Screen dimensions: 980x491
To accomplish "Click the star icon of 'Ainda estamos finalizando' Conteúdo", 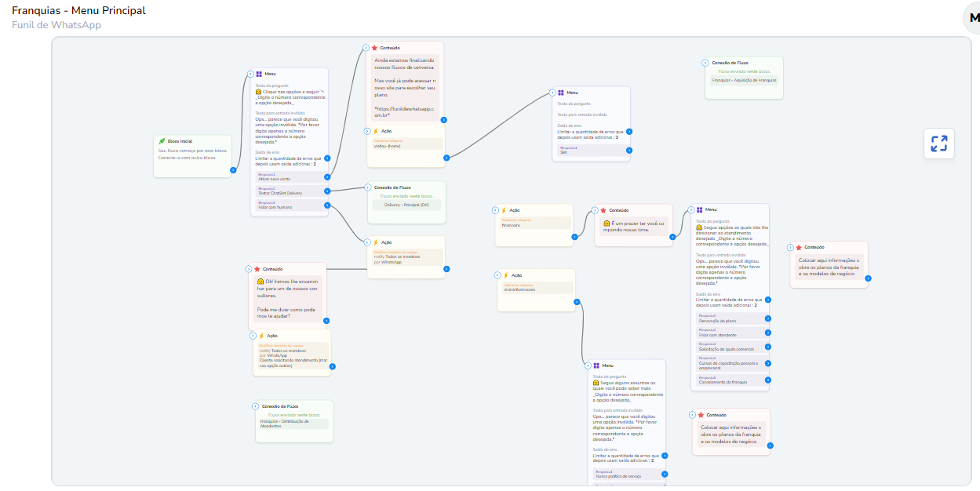I will click(375, 48).
